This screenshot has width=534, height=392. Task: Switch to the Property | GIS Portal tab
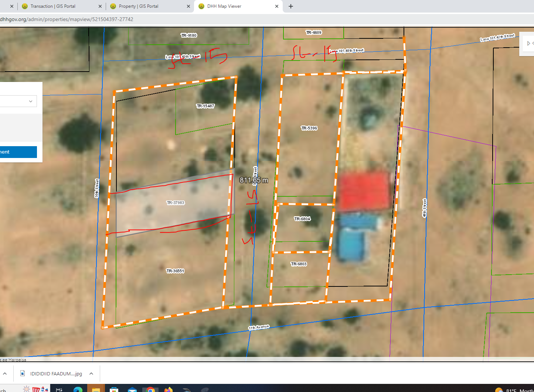pos(150,6)
